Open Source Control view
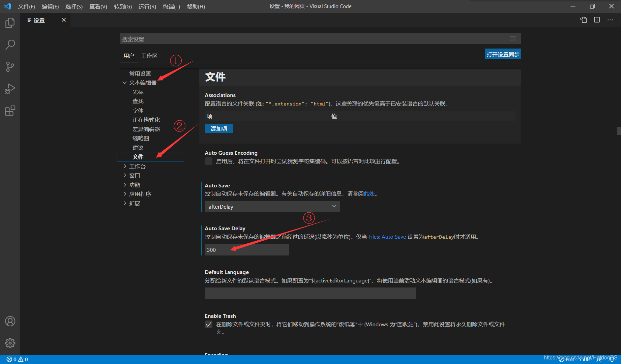This screenshot has width=621, height=364. coord(10,66)
